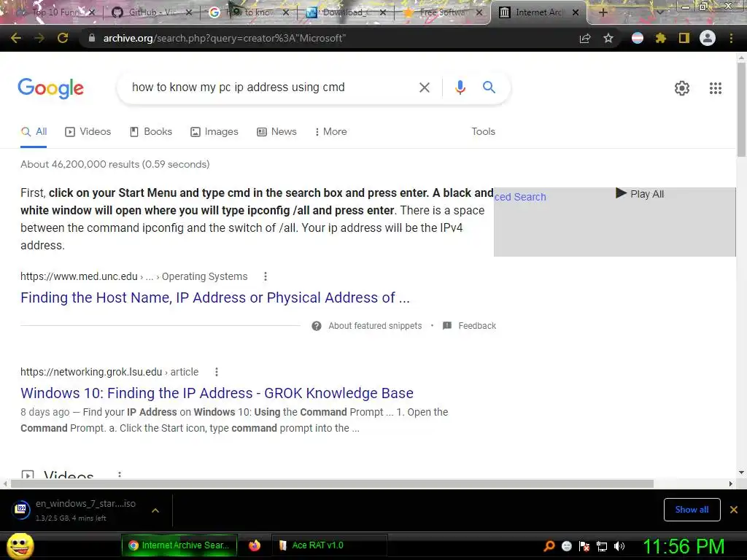Open a new browser tab
Screen dimensions: 747x560
tap(603, 12)
